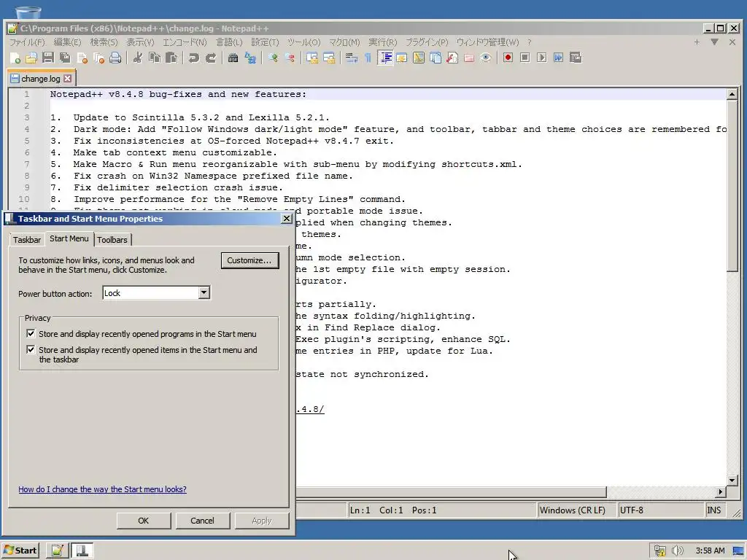Click OK in Taskbar properties dialog
This screenshot has width=747, height=560.
click(144, 521)
